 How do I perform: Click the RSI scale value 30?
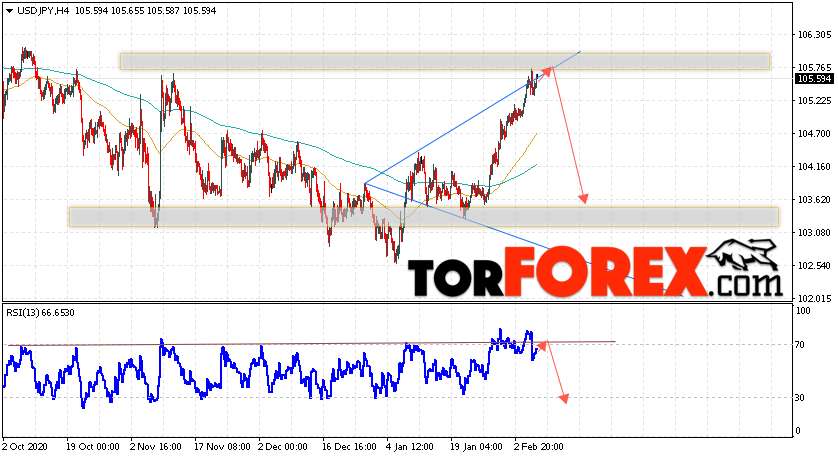(x=800, y=398)
